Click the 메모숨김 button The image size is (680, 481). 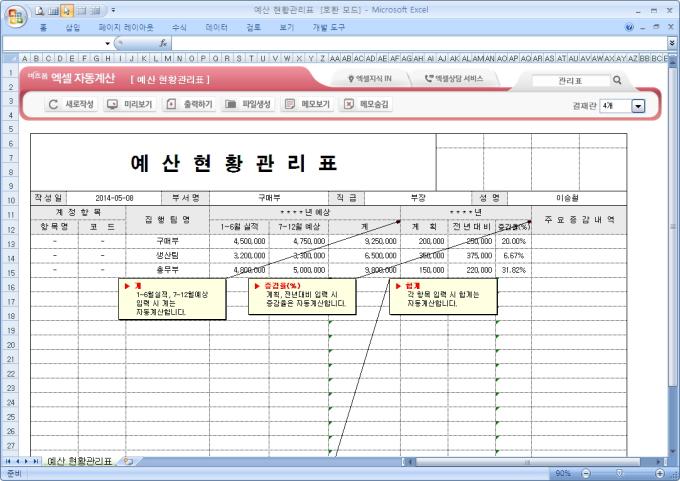tap(366, 104)
